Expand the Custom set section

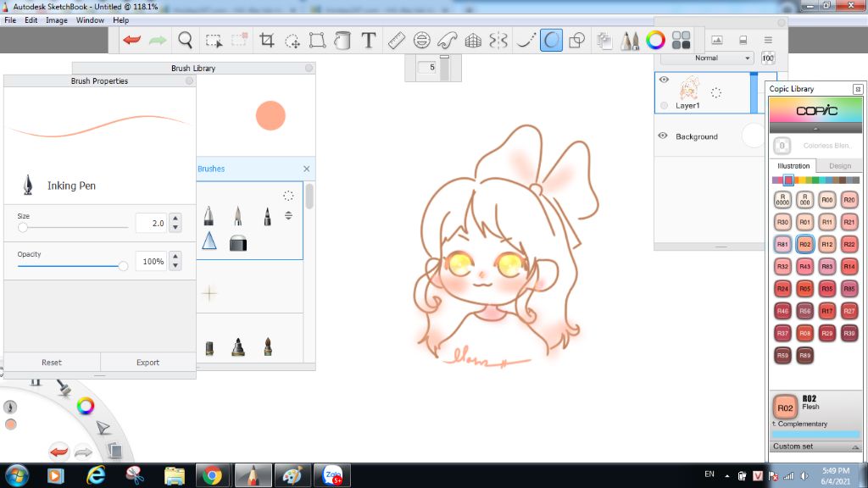815,446
